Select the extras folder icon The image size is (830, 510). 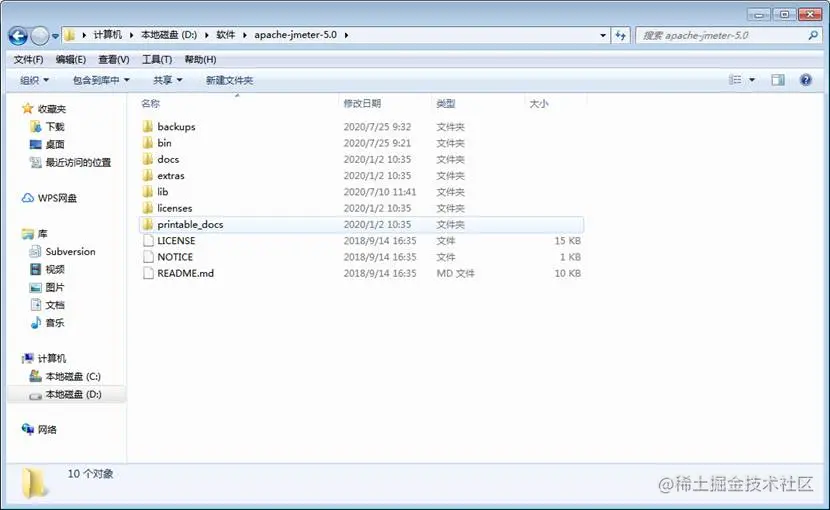pyautogui.click(x=148, y=176)
